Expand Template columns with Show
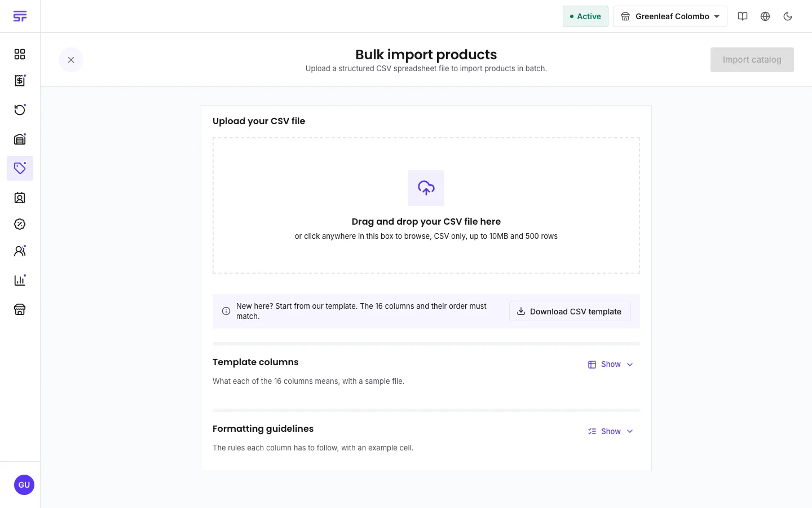Screen dimensions: 812x508 [x=611, y=365]
